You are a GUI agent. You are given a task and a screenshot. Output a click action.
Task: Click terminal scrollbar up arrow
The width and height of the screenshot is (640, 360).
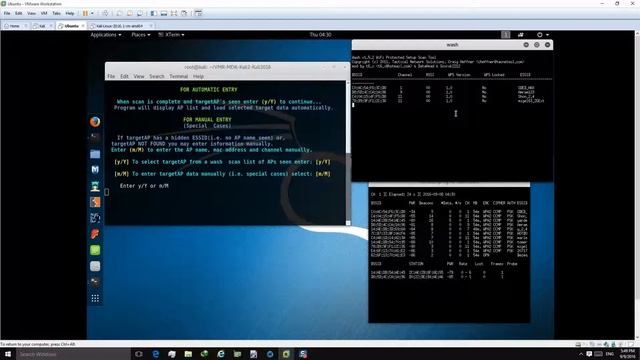[348, 83]
